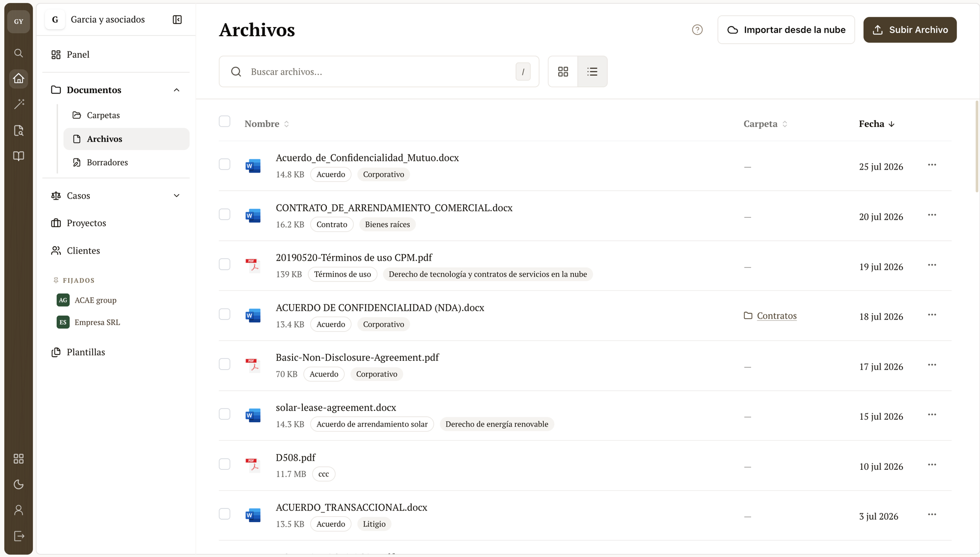Click the logout icon in the rail

[x=19, y=536]
